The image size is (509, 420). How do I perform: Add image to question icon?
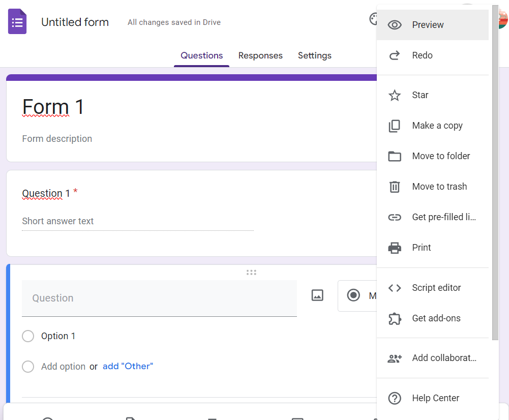coord(317,295)
